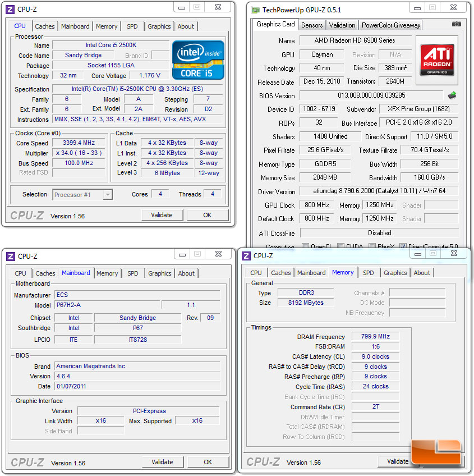The width and height of the screenshot is (474, 476).
Task: Click the Brand ID field in Processor window
Action: point(160,55)
